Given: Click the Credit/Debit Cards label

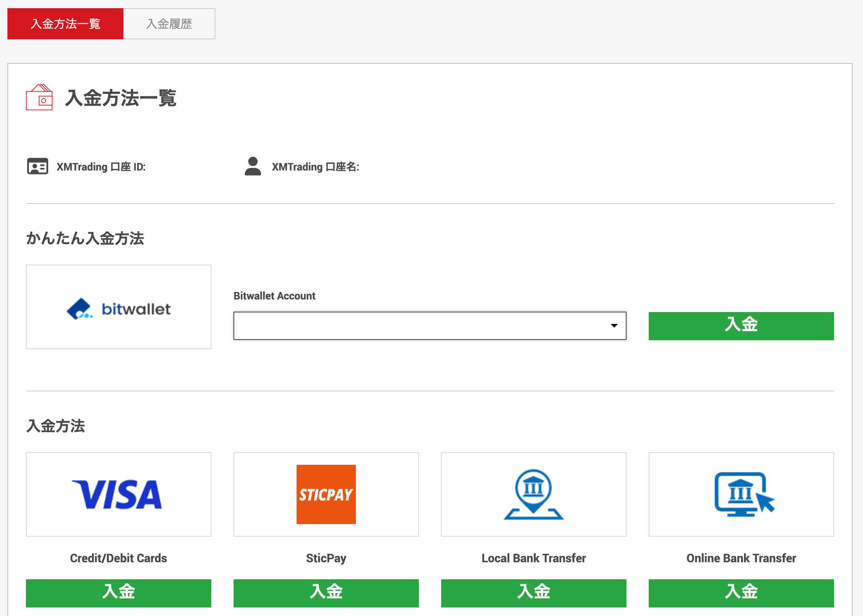Looking at the screenshot, I should (118, 558).
